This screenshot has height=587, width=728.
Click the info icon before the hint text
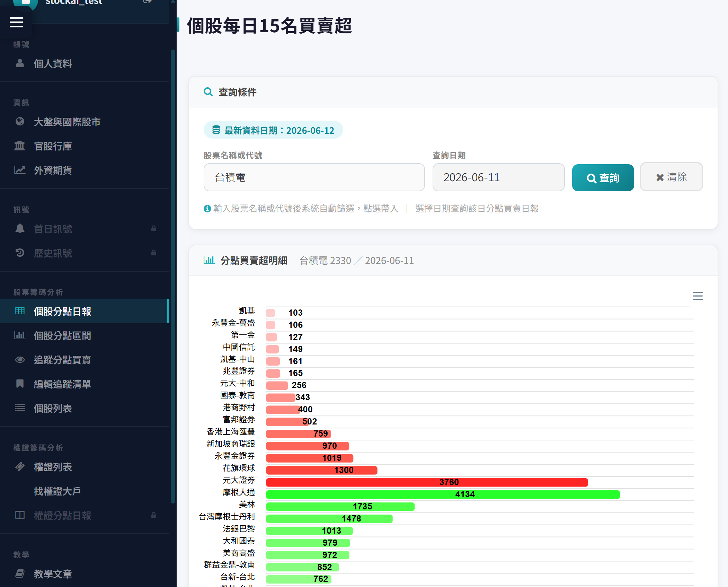click(x=207, y=209)
